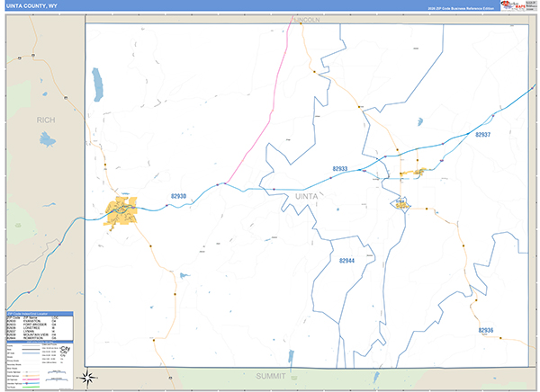This screenshot has width=540, height=392.
Task: Click the small city outline south of 82933
Action: click(400, 205)
